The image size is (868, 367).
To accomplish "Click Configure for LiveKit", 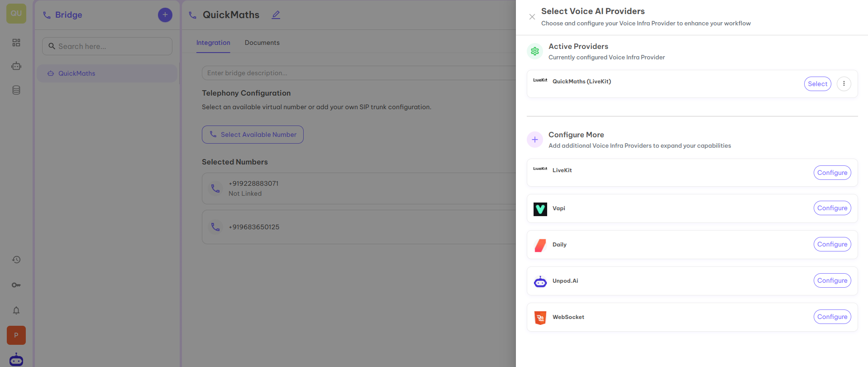I will coord(832,173).
